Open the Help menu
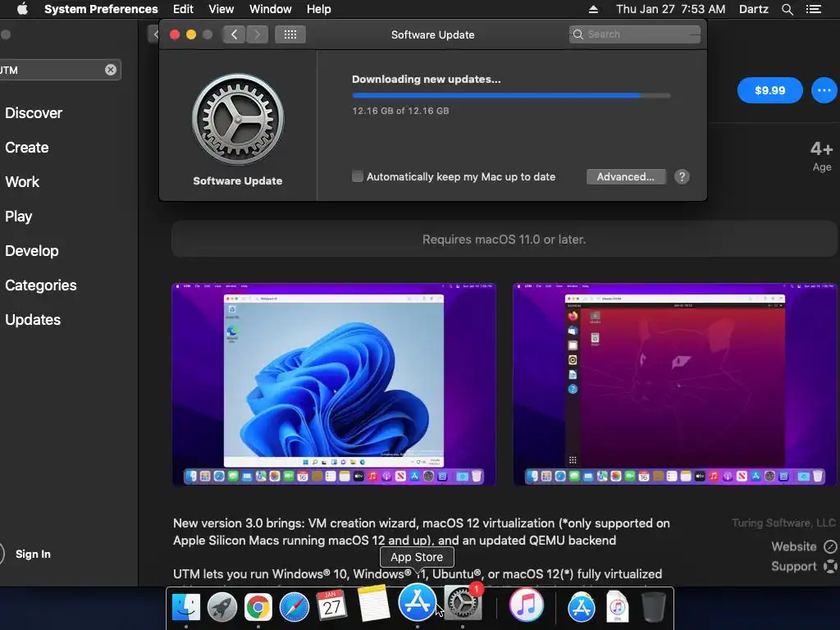 319,9
